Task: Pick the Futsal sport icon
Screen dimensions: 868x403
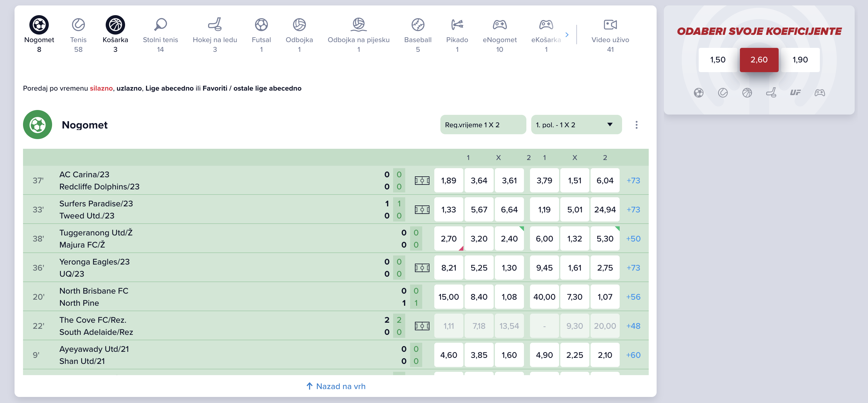Action: [x=261, y=25]
